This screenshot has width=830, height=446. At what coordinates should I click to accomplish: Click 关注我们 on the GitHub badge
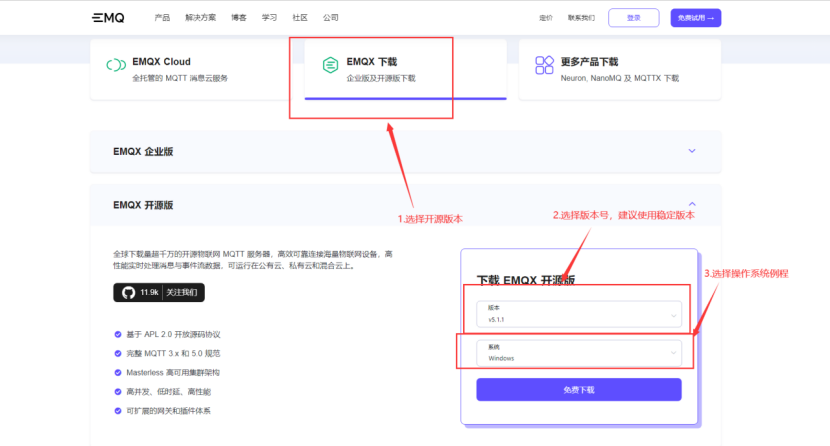[182, 293]
